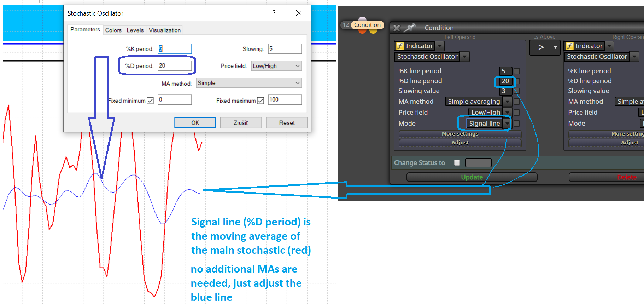
Task: Edit the left %D line period value 20
Action: (x=505, y=81)
